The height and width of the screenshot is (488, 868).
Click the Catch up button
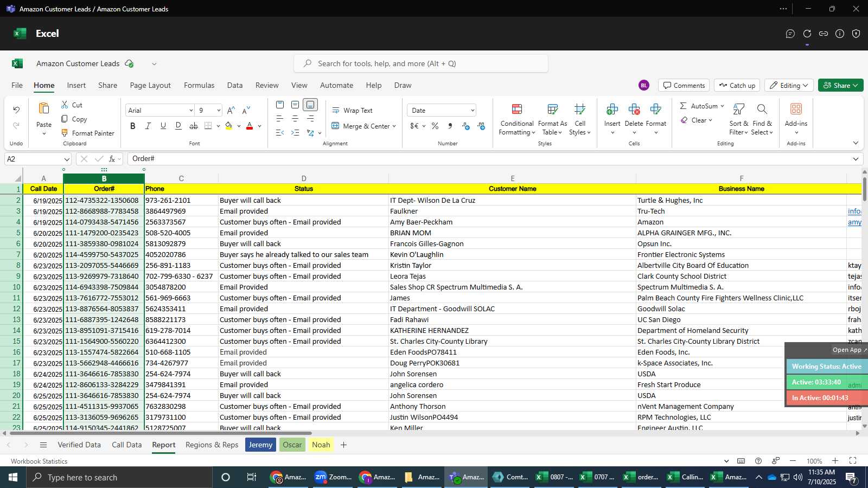click(737, 85)
